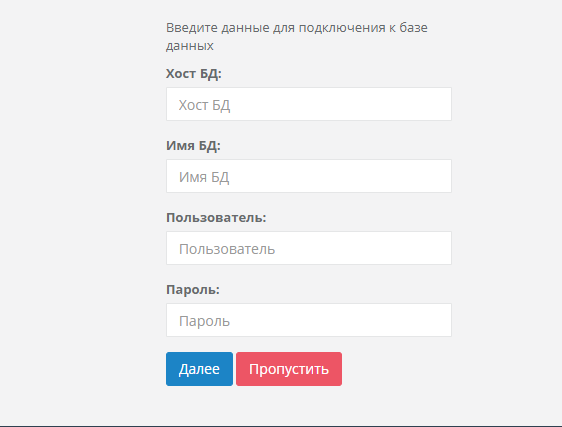Activate the database host entry box
This screenshot has height=427, width=562.
coord(309,104)
